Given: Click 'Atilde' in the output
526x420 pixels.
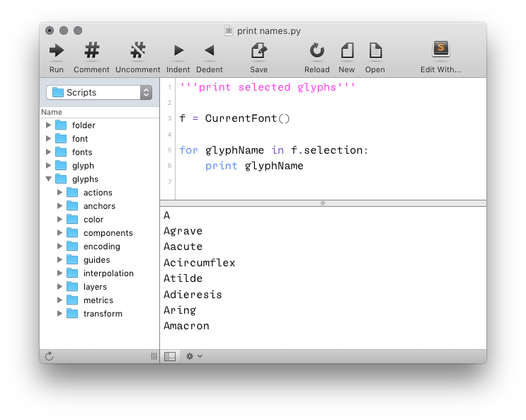Looking at the screenshot, I should (183, 278).
